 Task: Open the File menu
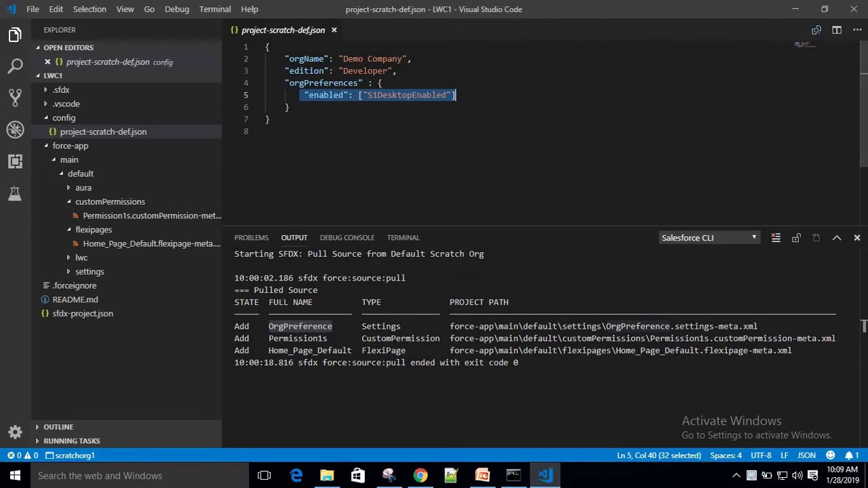pos(33,9)
